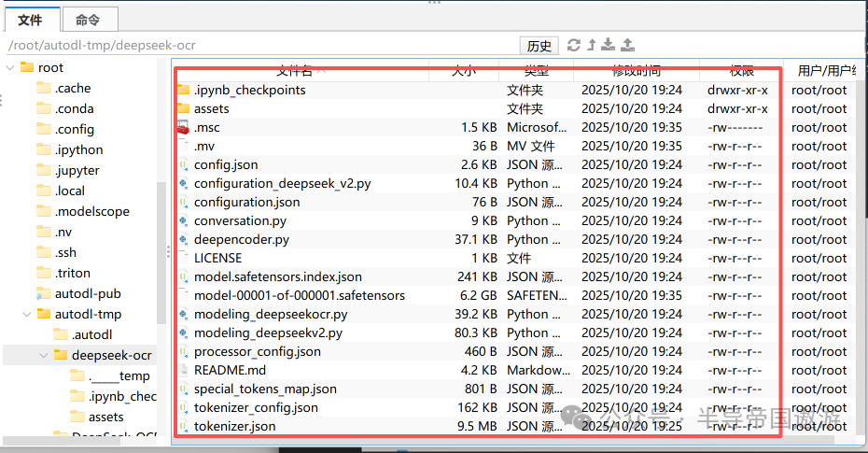Click the document icon beside README.md

[x=183, y=370]
